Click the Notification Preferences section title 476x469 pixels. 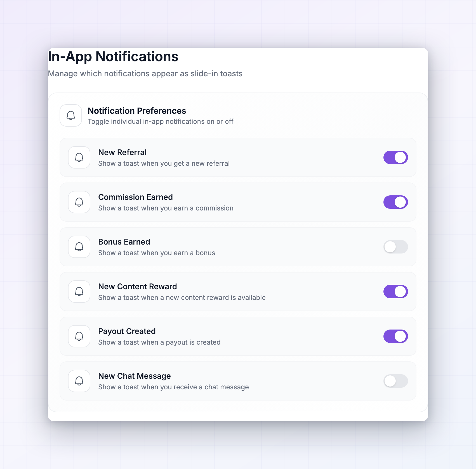click(x=137, y=111)
